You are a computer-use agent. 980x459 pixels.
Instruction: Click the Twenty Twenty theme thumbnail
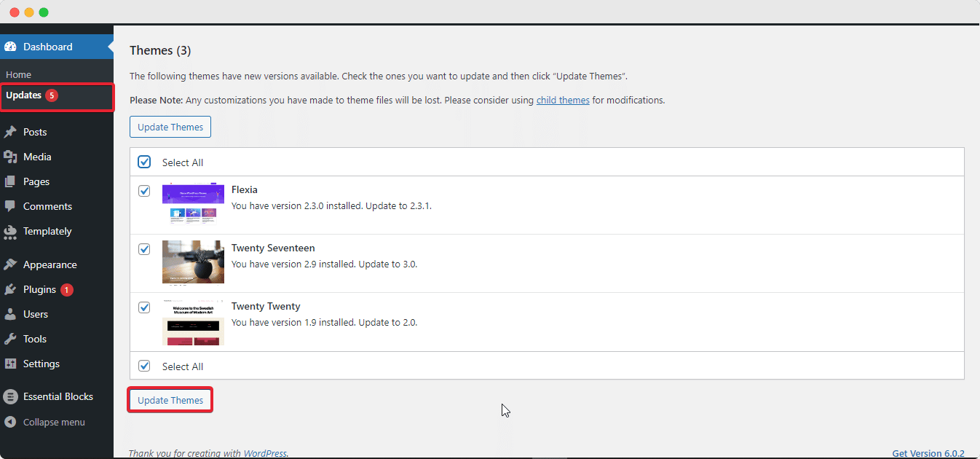(x=193, y=322)
